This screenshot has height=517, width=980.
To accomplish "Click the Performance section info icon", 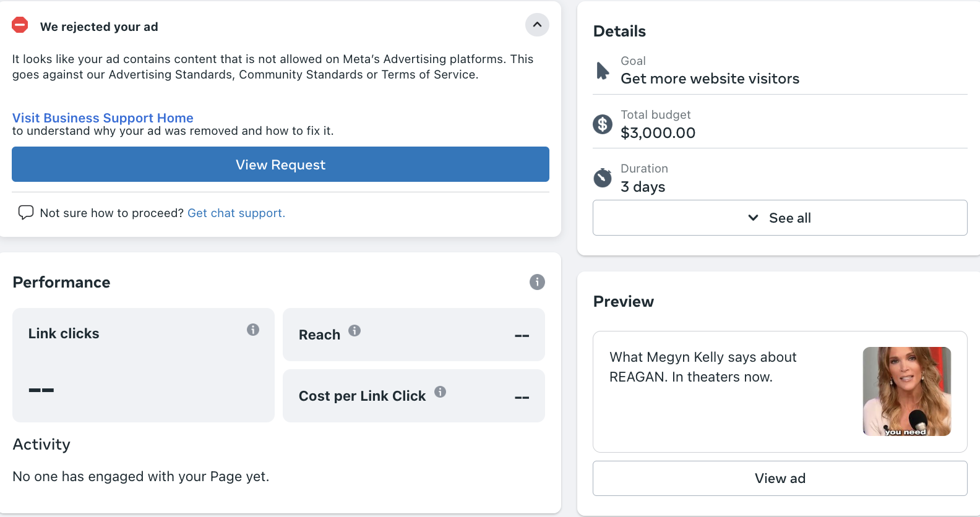I will point(537,282).
